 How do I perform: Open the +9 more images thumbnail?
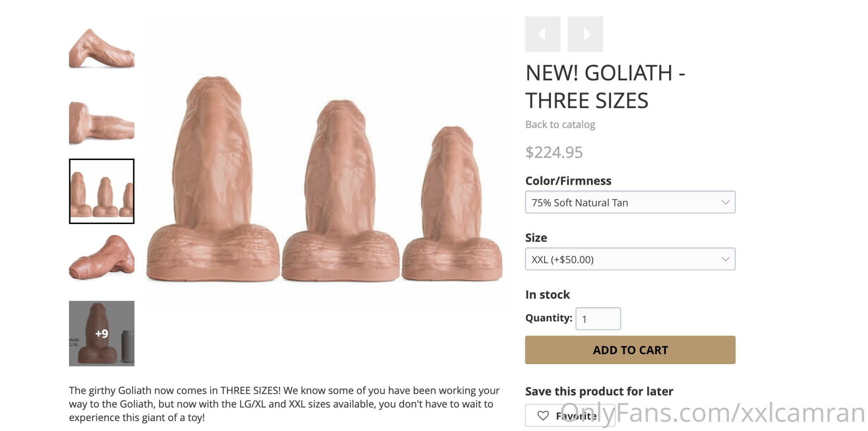[102, 333]
